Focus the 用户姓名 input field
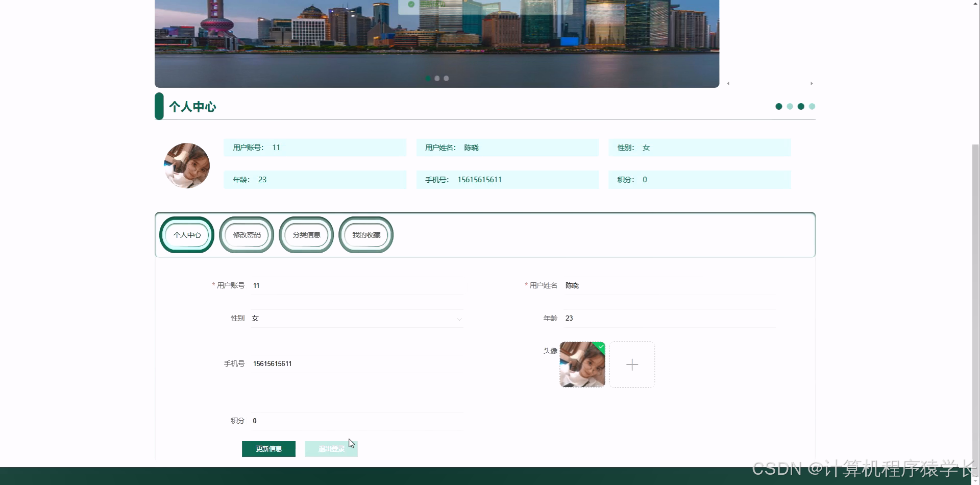This screenshot has width=980, height=485. point(670,286)
